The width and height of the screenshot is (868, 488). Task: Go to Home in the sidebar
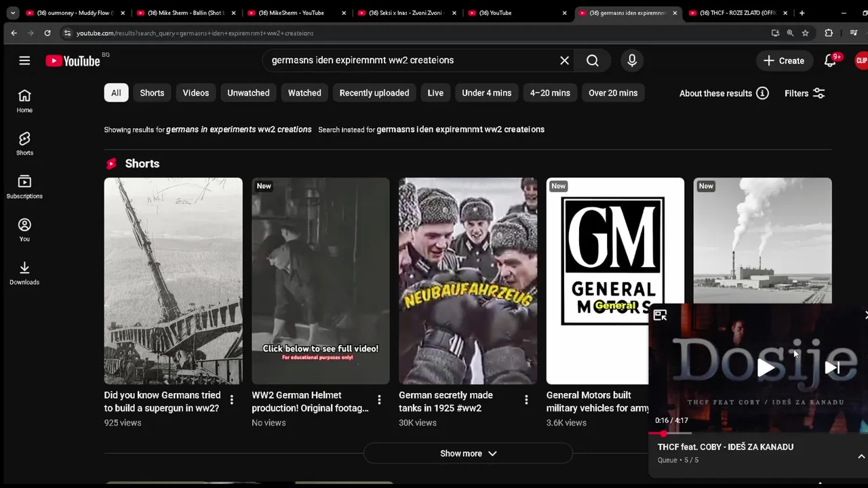tap(24, 101)
